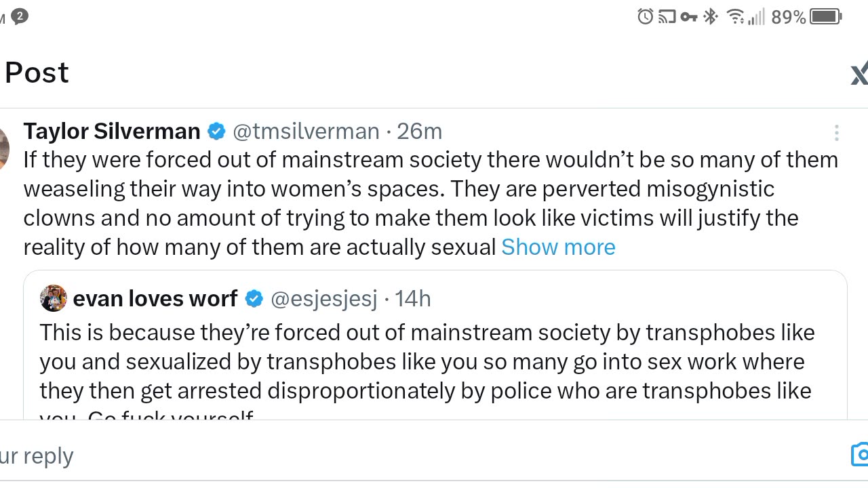Open evan loves worf's profile avatar
Image resolution: width=868 pixels, height=488 pixels.
click(54, 298)
